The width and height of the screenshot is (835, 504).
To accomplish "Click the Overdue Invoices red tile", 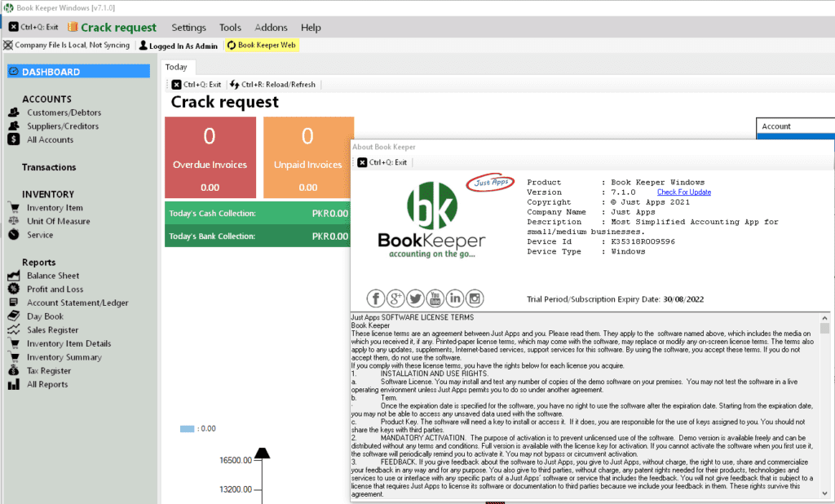I will 210,157.
